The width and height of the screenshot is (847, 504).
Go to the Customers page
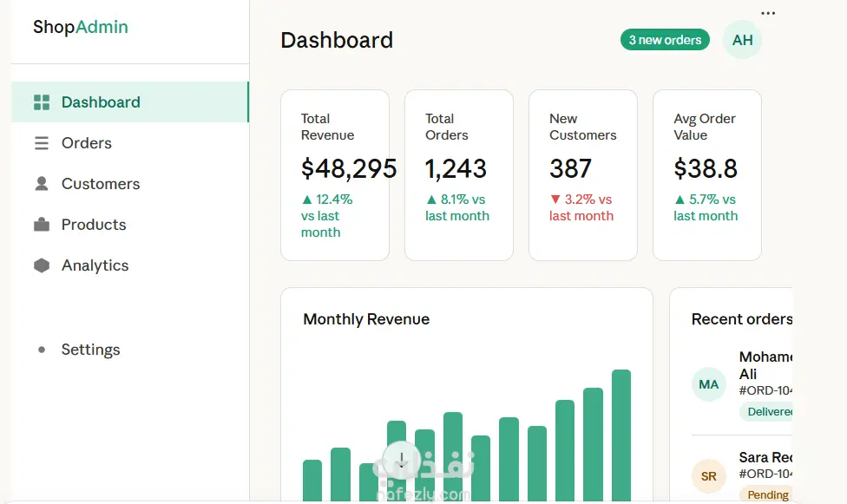click(x=101, y=184)
